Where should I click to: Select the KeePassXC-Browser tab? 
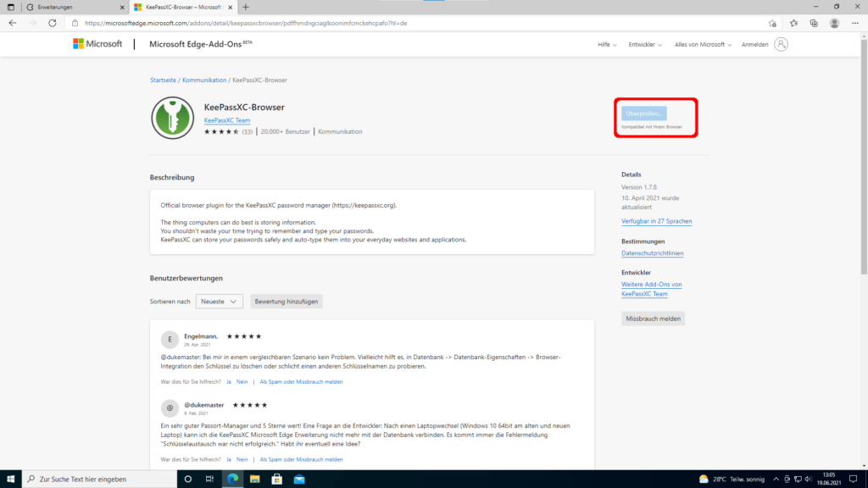point(183,7)
